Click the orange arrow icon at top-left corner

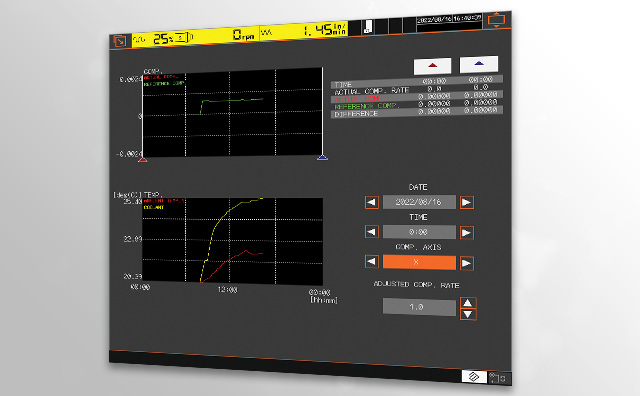click(x=120, y=41)
